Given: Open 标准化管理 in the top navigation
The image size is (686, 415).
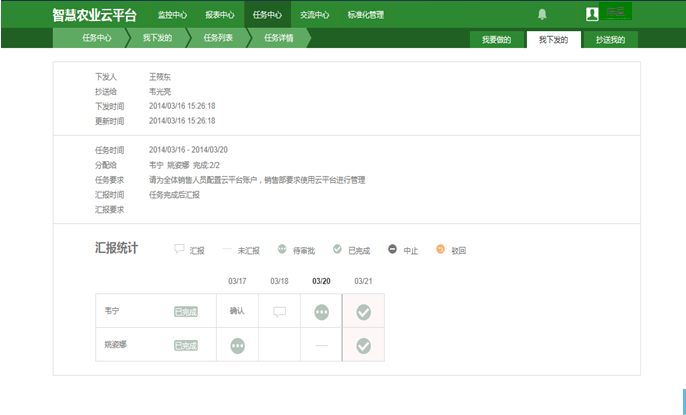Looking at the screenshot, I should point(366,15).
